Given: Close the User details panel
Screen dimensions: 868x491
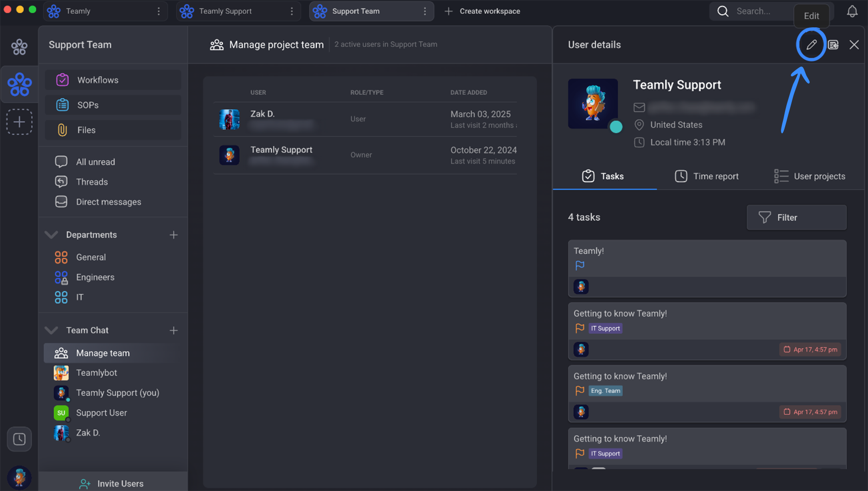Looking at the screenshot, I should pos(854,45).
